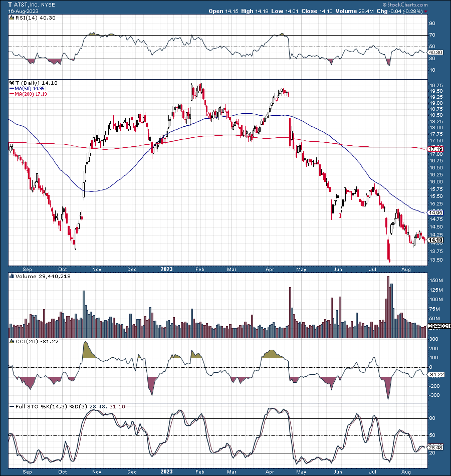
Task: Click the 19.75 price axis label
Action: coord(436,86)
